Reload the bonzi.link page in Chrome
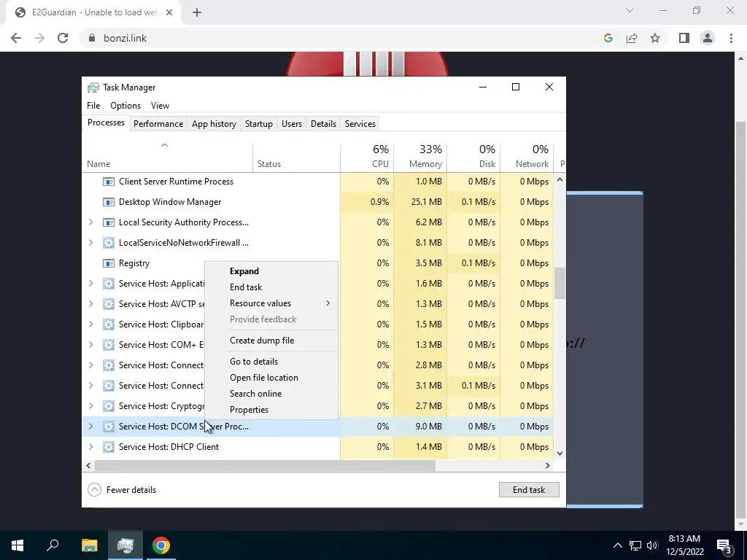747x560 pixels. pos(63,38)
